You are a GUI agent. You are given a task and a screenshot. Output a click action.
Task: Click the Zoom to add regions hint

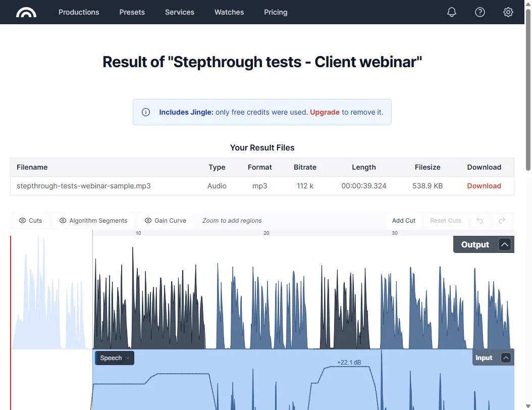click(232, 221)
